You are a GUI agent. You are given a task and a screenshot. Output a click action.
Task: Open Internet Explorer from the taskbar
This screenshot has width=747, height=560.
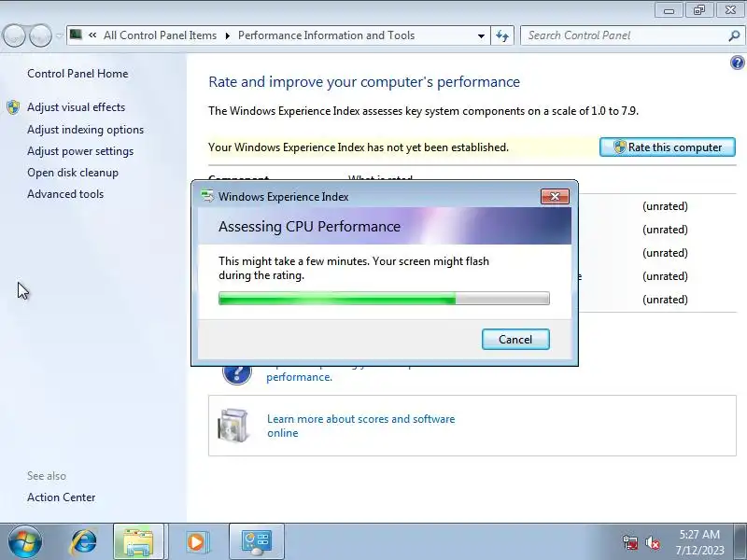(83, 542)
